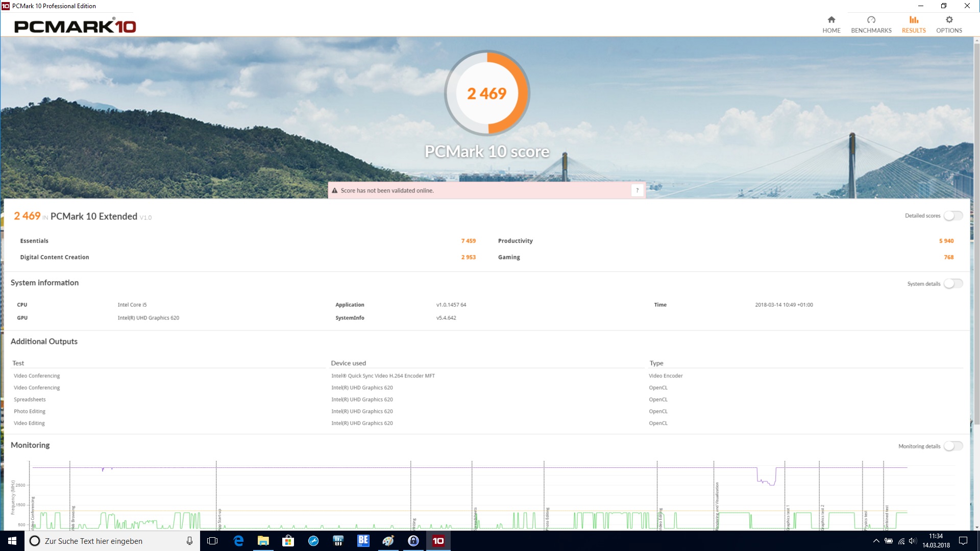
Task: Open Windows Start menu
Action: click(x=12, y=541)
